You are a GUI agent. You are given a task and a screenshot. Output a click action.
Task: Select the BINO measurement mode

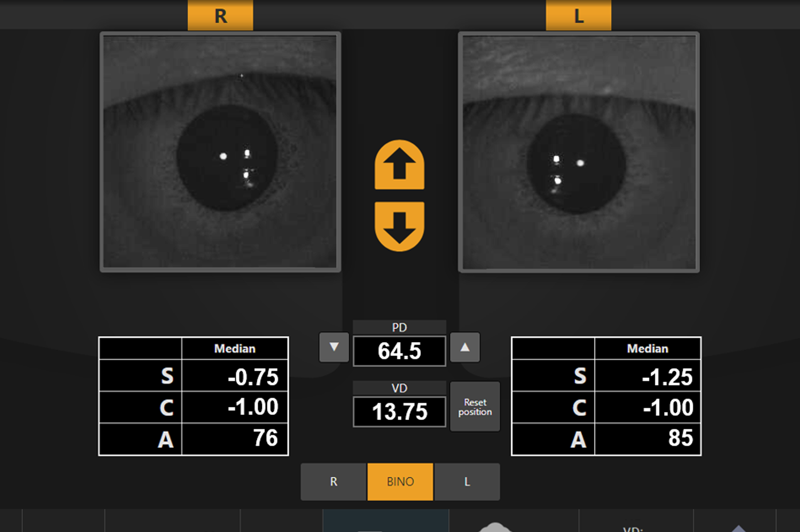[x=400, y=481]
